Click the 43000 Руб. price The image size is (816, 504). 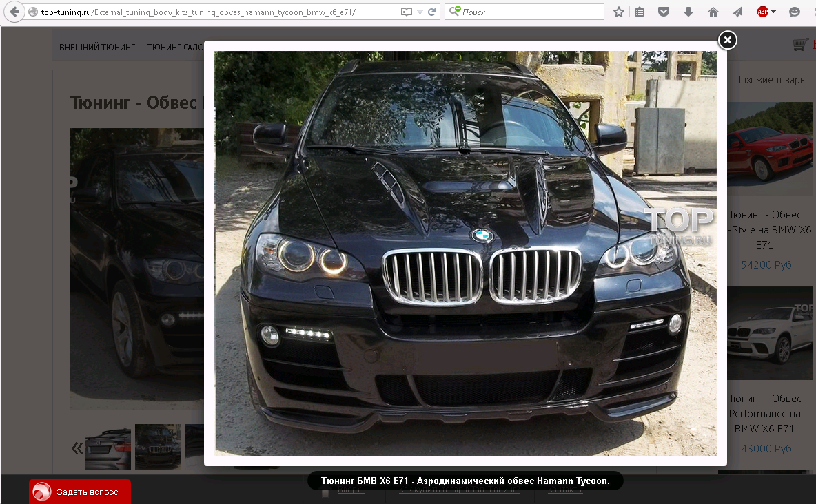[x=767, y=448]
